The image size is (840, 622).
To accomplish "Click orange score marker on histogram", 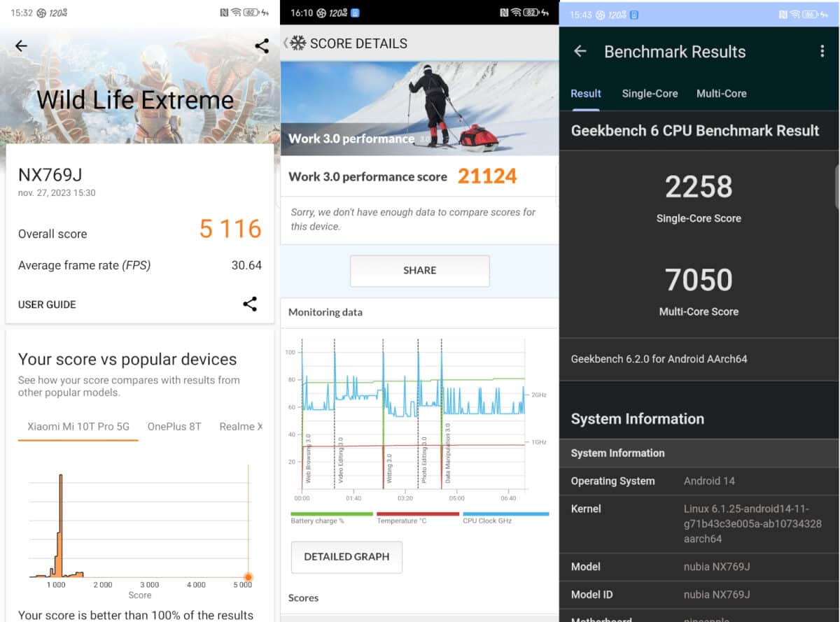I will tap(248, 577).
